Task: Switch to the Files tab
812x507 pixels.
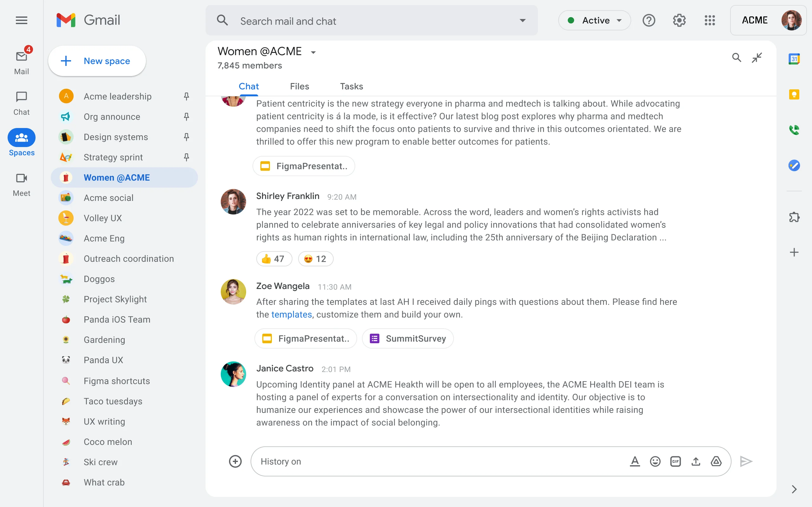Action: [x=299, y=86]
